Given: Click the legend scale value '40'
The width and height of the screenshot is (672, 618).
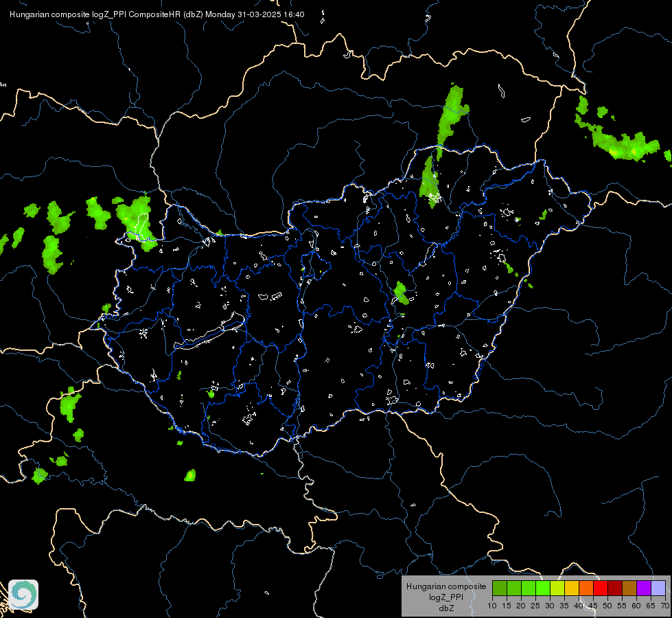Looking at the screenshot, I should click(x=579, y=606).
